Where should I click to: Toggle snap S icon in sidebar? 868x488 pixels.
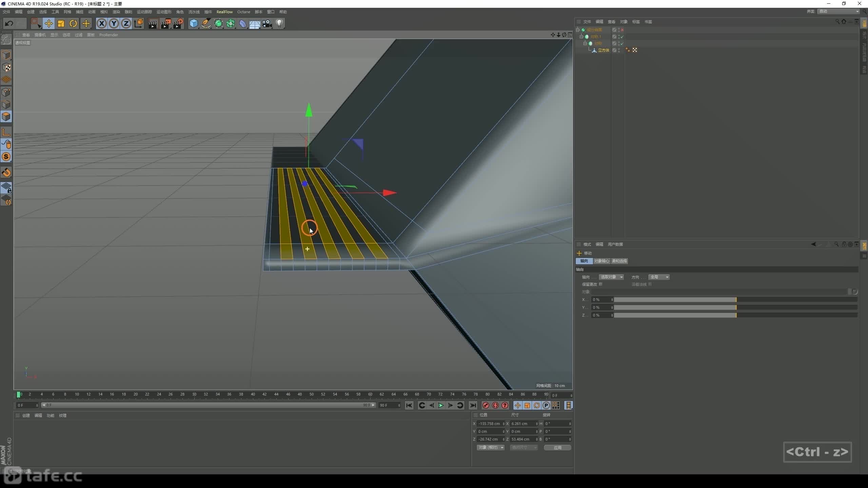click(x=6, y=157)
